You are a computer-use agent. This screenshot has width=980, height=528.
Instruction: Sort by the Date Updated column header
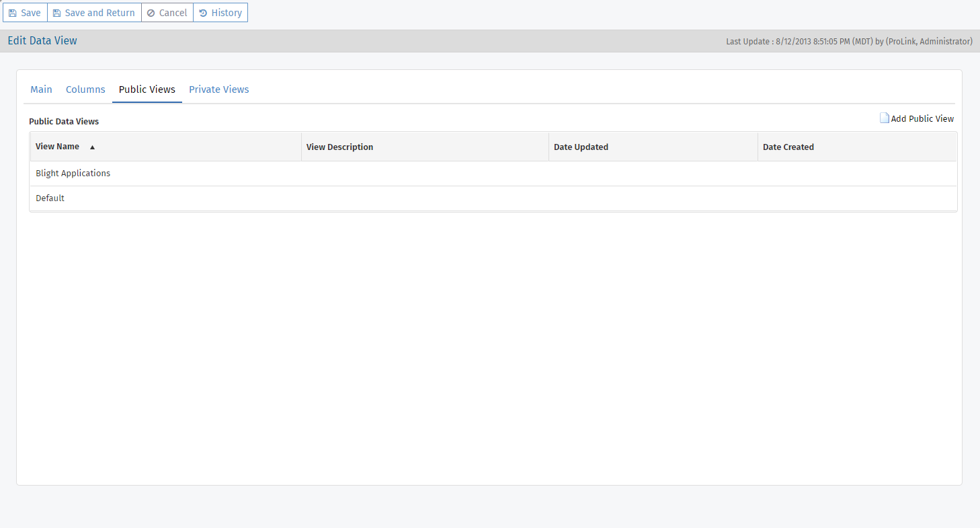[x=581, y=147]
